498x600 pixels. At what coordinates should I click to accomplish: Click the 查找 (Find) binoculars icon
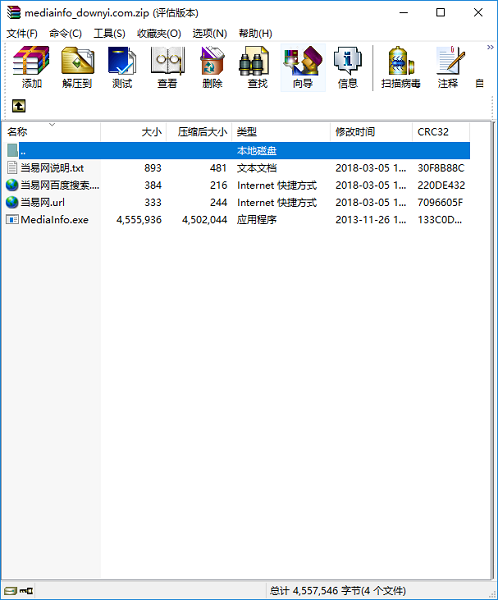click(x=254, y=60)
